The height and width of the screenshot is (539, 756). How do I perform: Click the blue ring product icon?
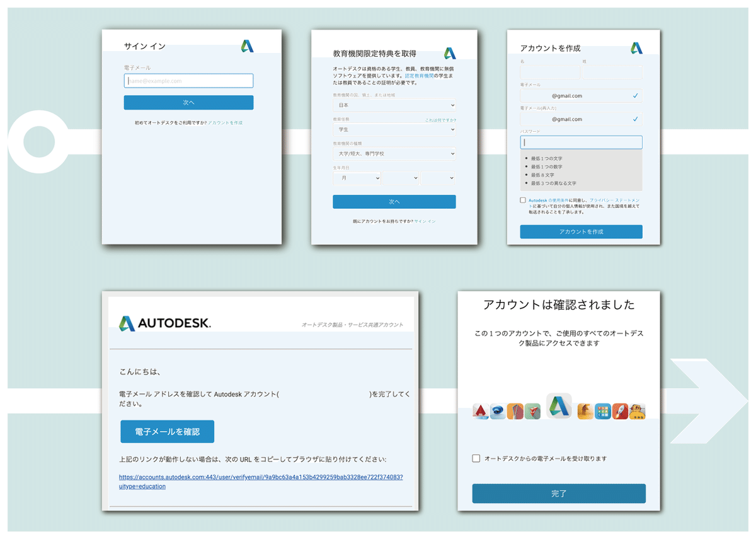498,412
